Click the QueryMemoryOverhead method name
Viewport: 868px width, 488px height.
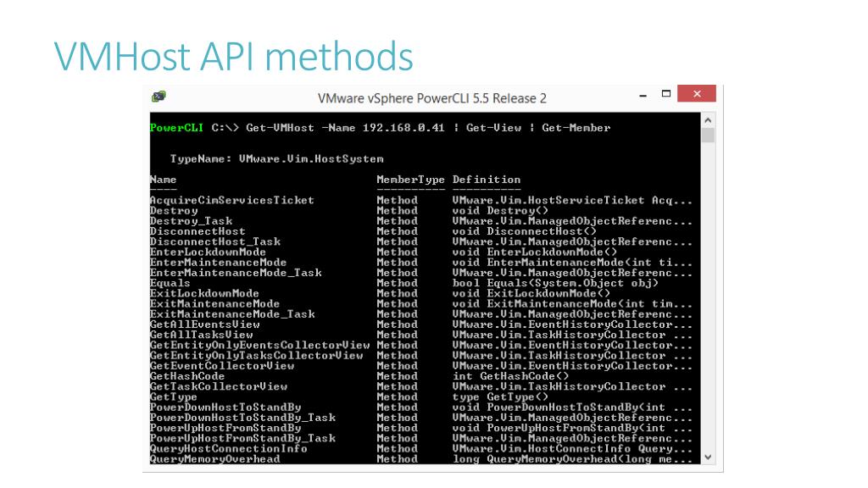click(x=214, y=459)
